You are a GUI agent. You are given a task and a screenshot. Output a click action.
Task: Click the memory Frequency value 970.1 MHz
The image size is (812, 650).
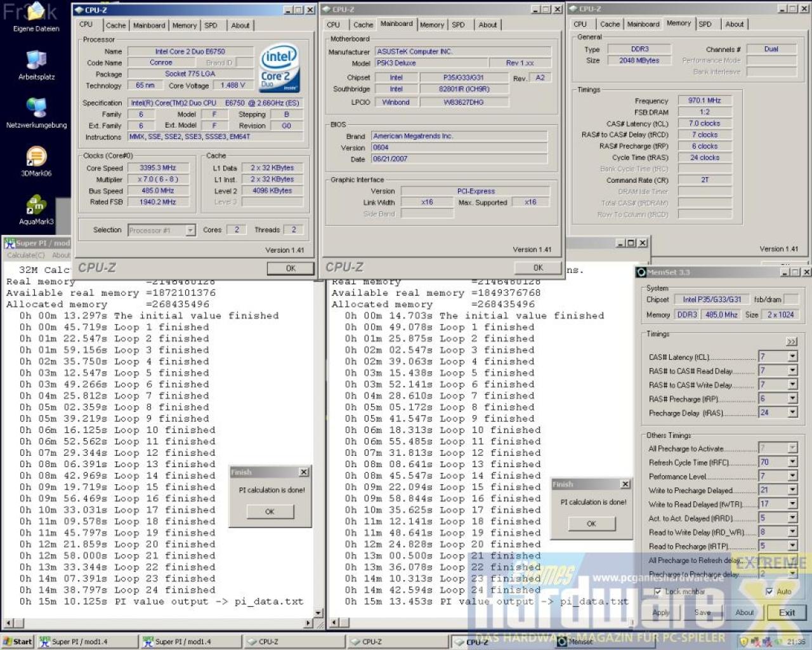(704, 101)
